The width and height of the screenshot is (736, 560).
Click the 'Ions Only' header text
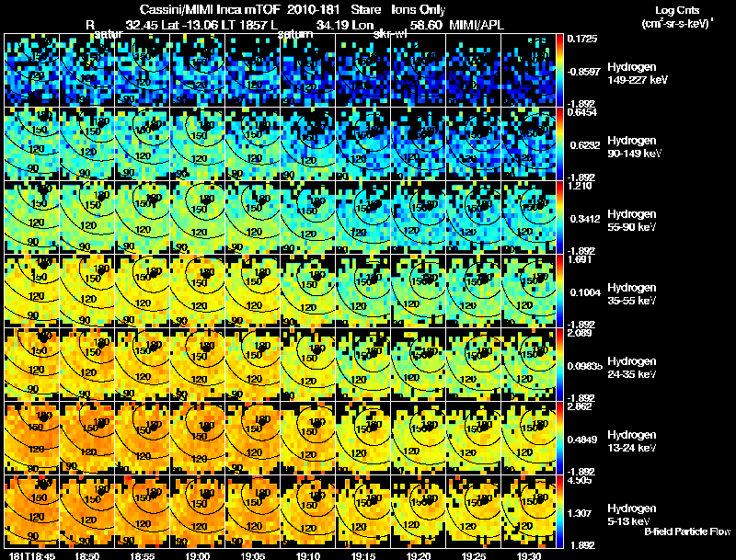point(419,9)
